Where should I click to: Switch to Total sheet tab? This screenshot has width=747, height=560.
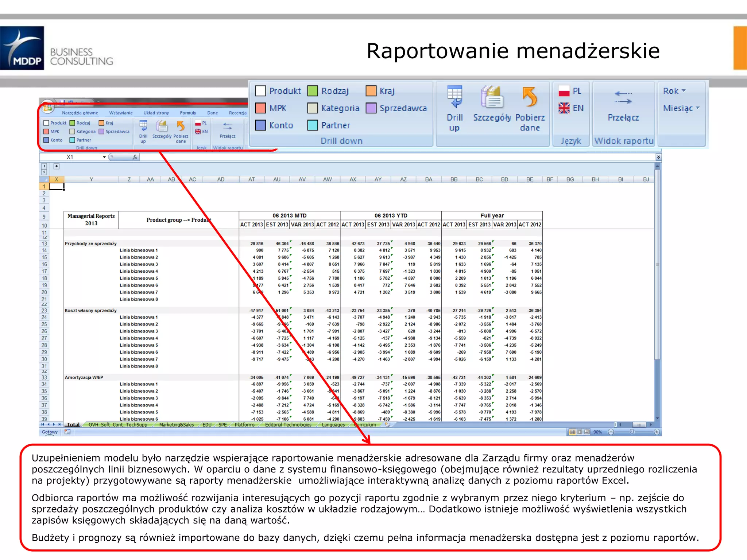pos(73,424)
